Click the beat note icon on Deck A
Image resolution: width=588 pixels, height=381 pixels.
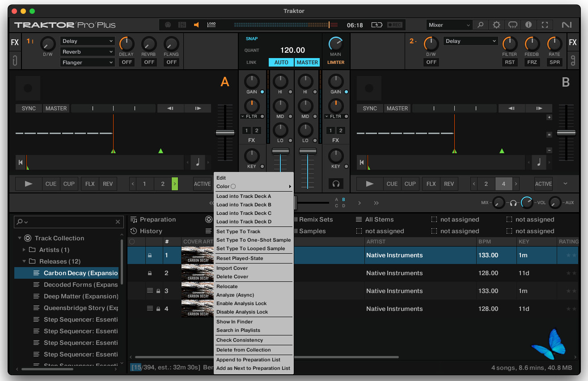click(198, 163)
